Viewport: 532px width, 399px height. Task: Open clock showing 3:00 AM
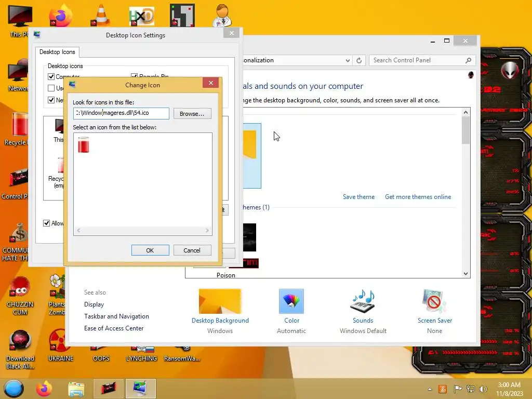point(509,389)
